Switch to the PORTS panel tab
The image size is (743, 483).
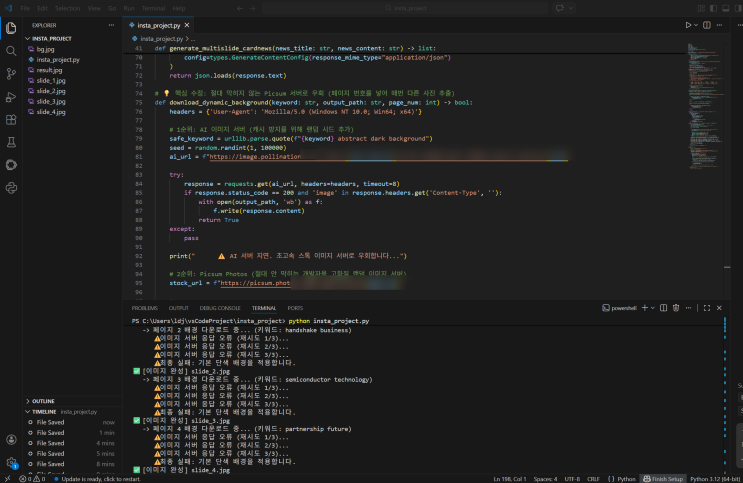click(295, 308)
